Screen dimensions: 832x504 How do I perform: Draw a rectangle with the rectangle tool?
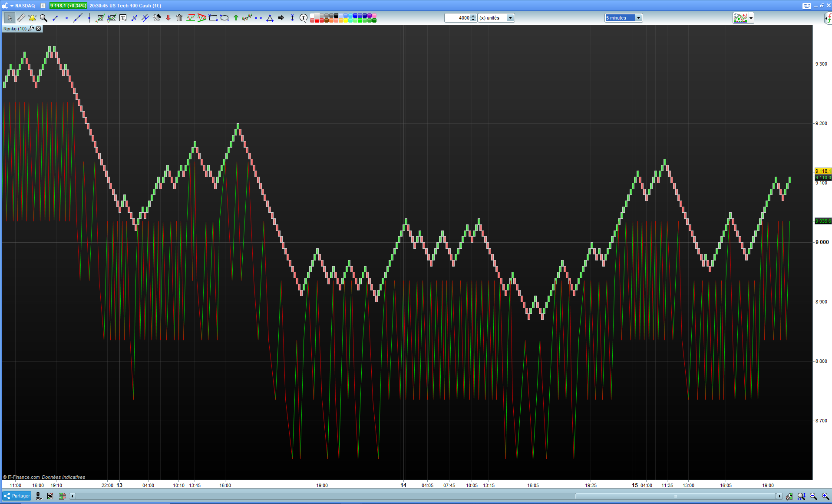(x=213, y=18)
